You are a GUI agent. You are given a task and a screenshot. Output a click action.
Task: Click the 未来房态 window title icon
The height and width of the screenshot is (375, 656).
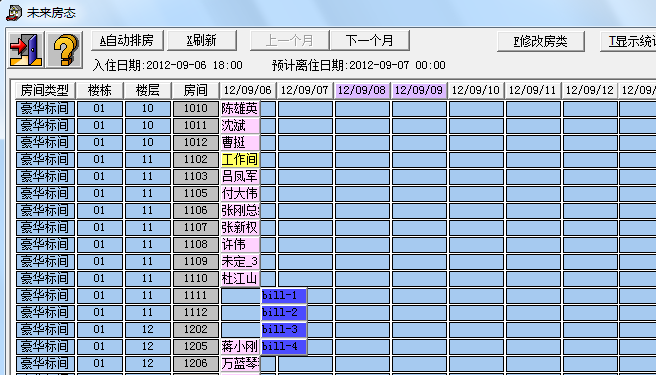click(x=13, y=13)
